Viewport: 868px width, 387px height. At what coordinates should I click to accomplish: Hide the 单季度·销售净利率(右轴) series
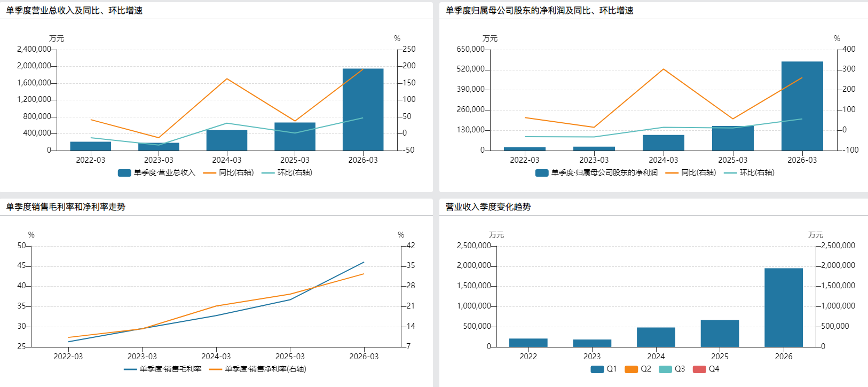pyautogui.click(x=258, y=369)
